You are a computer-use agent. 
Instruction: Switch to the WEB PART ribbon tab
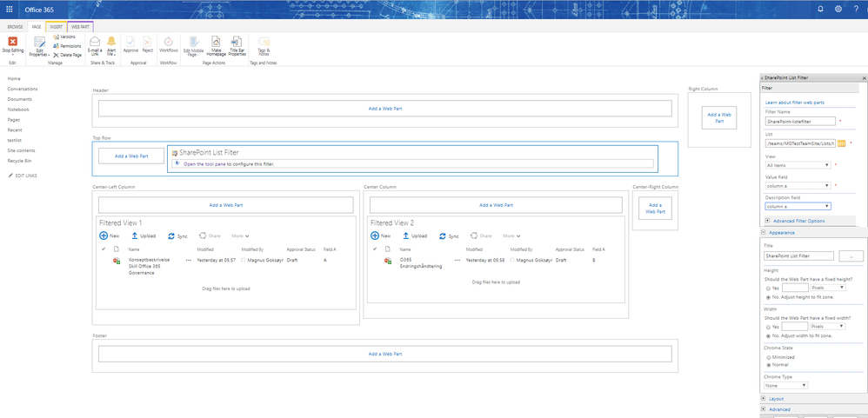tap(80, 27)
